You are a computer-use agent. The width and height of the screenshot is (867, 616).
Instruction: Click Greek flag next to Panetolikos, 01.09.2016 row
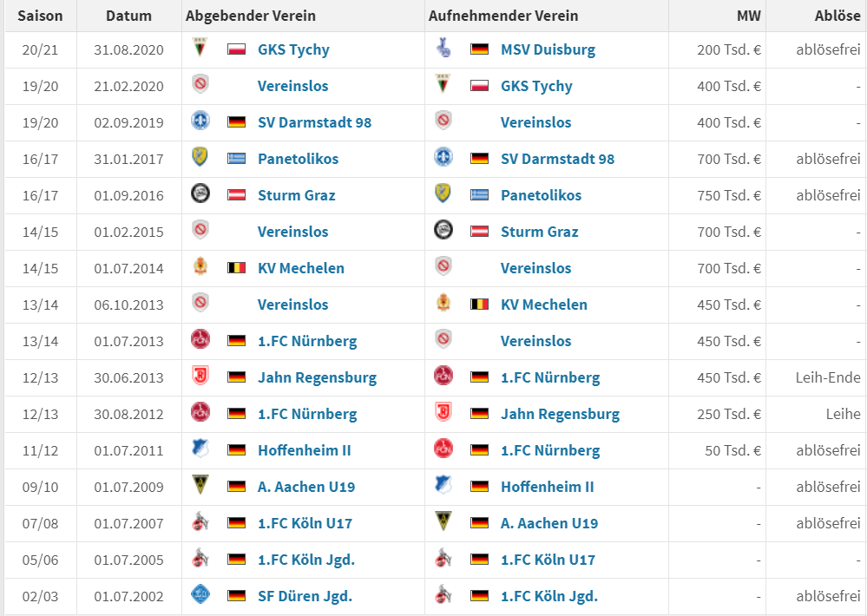479,195
